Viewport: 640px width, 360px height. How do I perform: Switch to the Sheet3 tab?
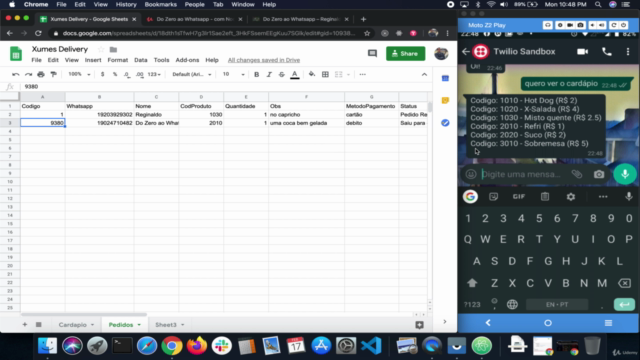pos(166,325)
